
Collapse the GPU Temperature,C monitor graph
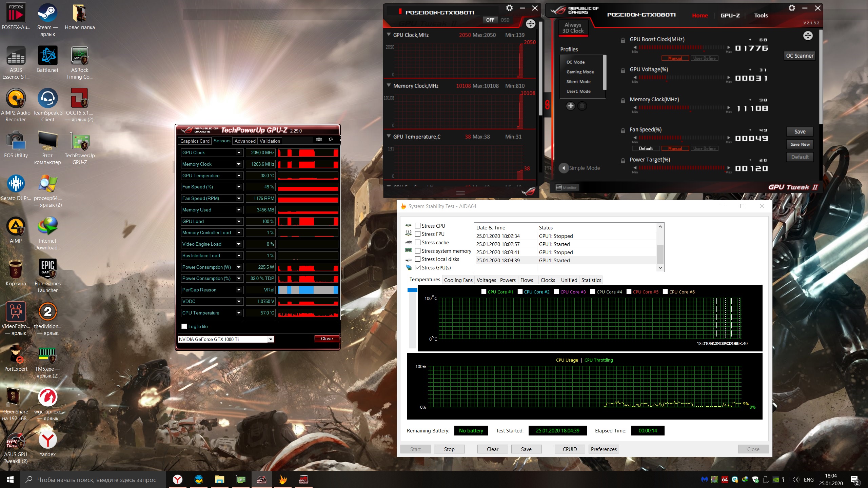pyautogui.click(x=389, y=136)
